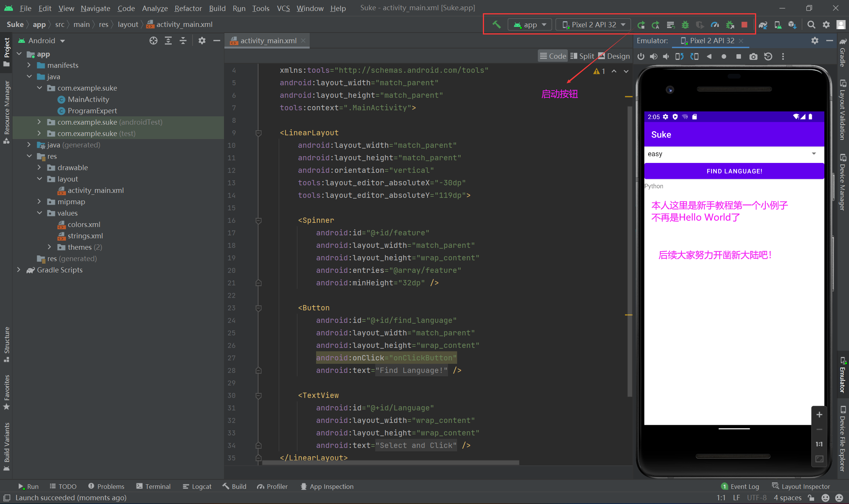The image size is (849, 504).
Task: Switch editor to Split view mode
Action: pyautogui.click(x=582, y=56)
